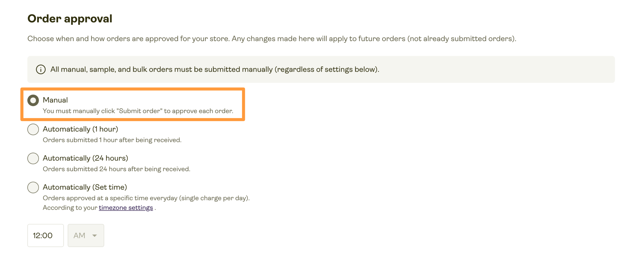Click the 12:00 time input field

click(x=45, y=235)
